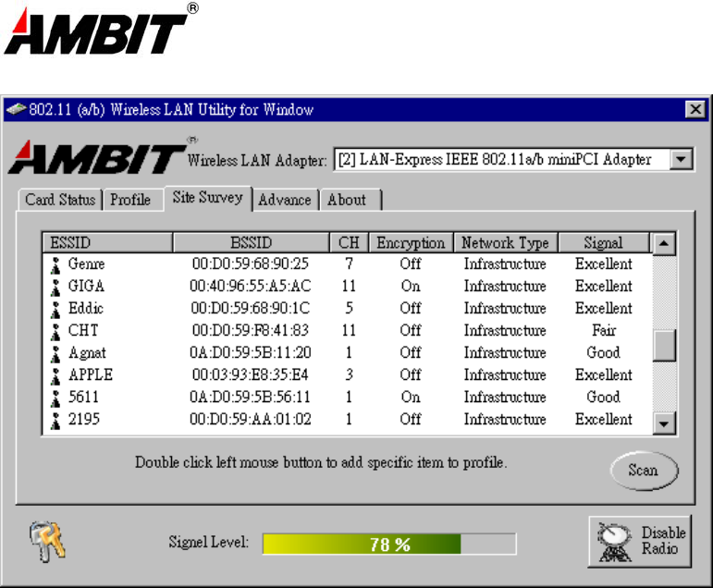Select the antenna icon for Eddic network
The height and width of the screenshot is (588, 713).
(55, 310)
